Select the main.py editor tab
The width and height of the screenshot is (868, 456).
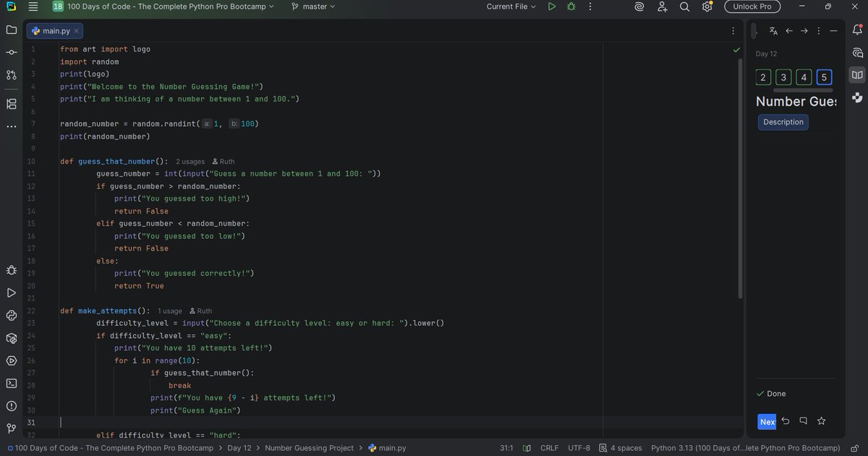(55, 31)
